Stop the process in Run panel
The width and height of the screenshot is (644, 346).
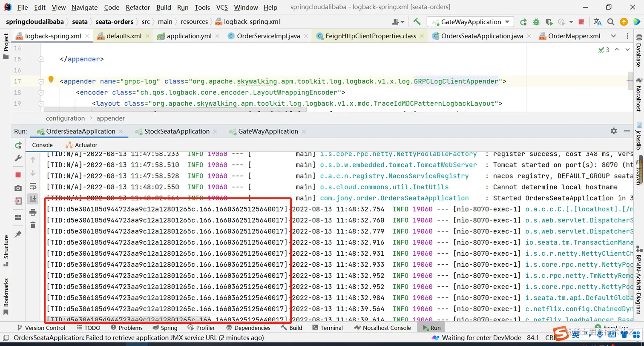coord(18,175)
